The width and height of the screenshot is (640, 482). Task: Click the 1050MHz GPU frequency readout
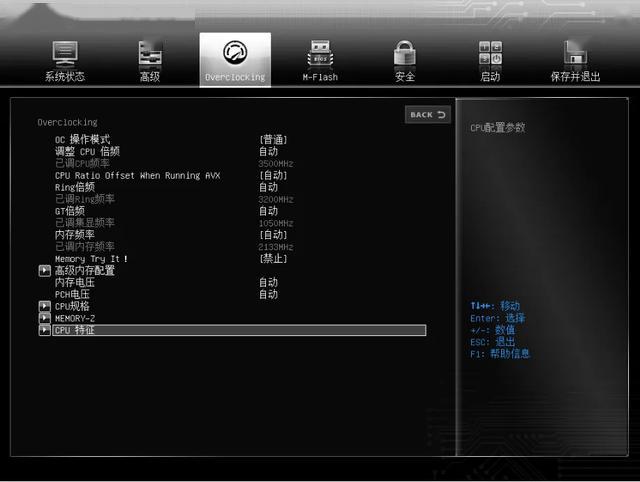click(x=276, y=223)
